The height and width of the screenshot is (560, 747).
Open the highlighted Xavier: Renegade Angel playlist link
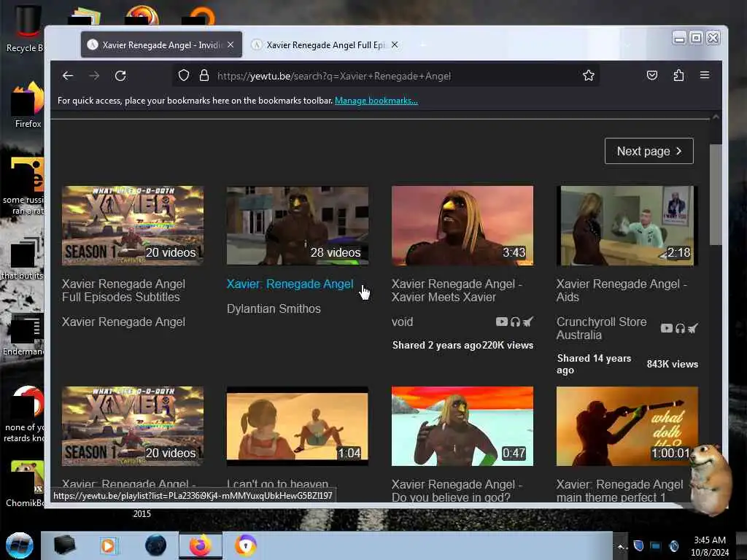coord(290,284)
